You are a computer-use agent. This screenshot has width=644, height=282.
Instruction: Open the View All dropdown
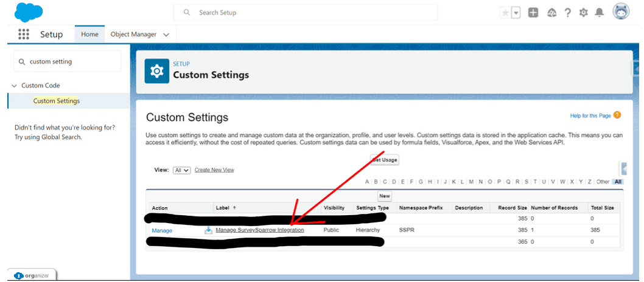pos(182,170)
